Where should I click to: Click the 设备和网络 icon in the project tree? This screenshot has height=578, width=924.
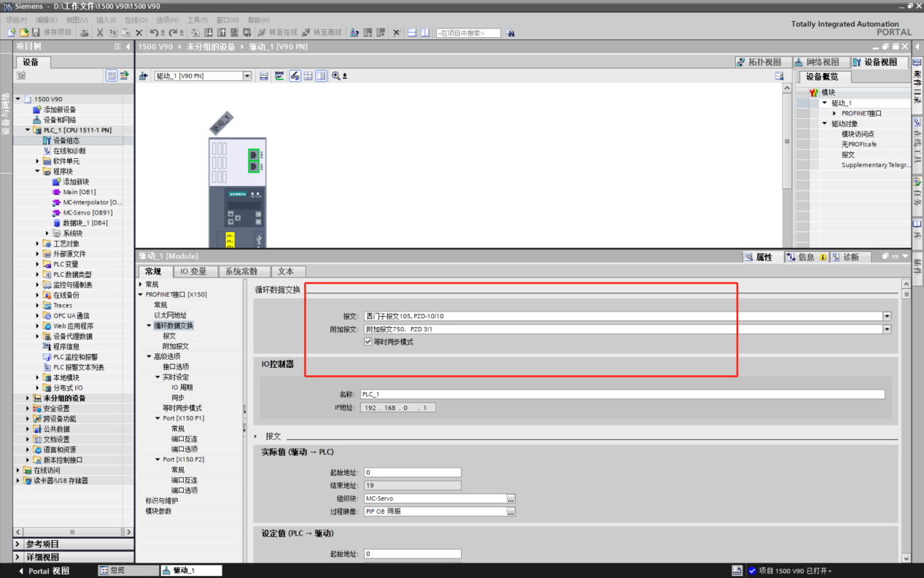[x=37, y=120]
